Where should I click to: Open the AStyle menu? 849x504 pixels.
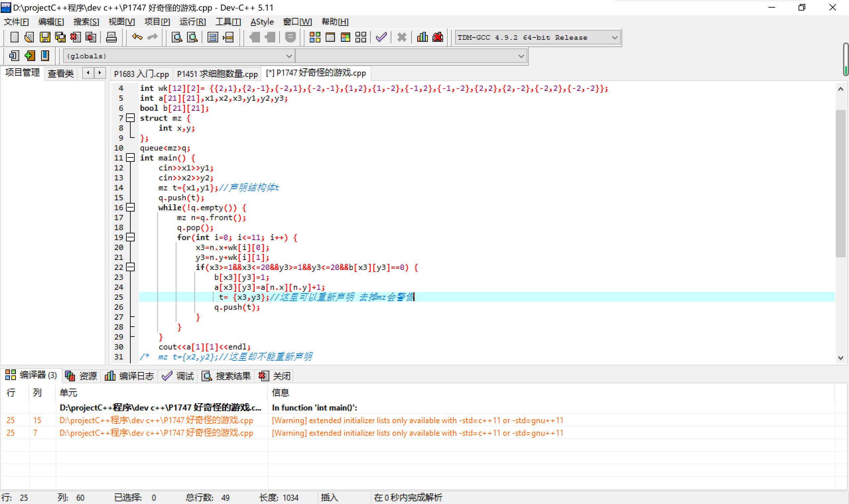click(x=262, y=22)
